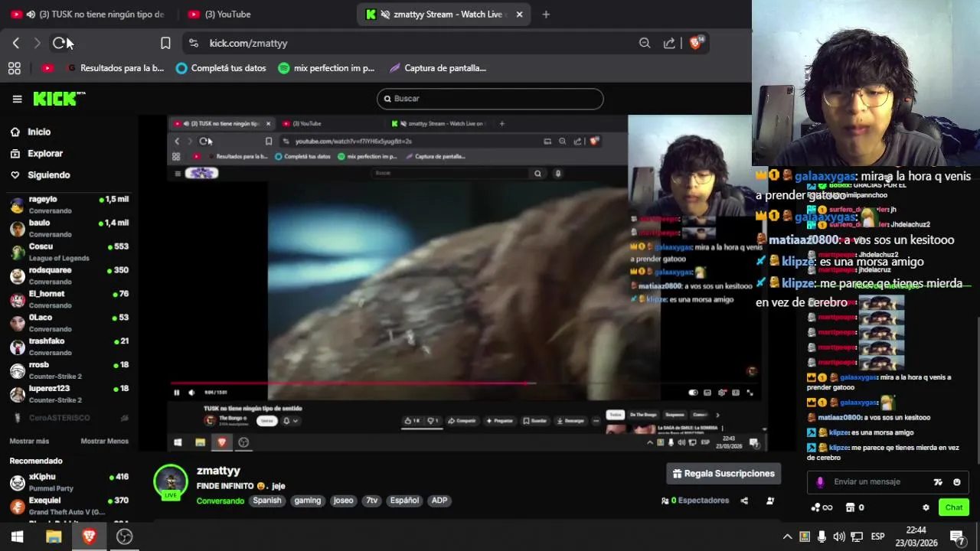Click the stream share icon
Viewport: 980px width, 551px height.
coord(744,500)
